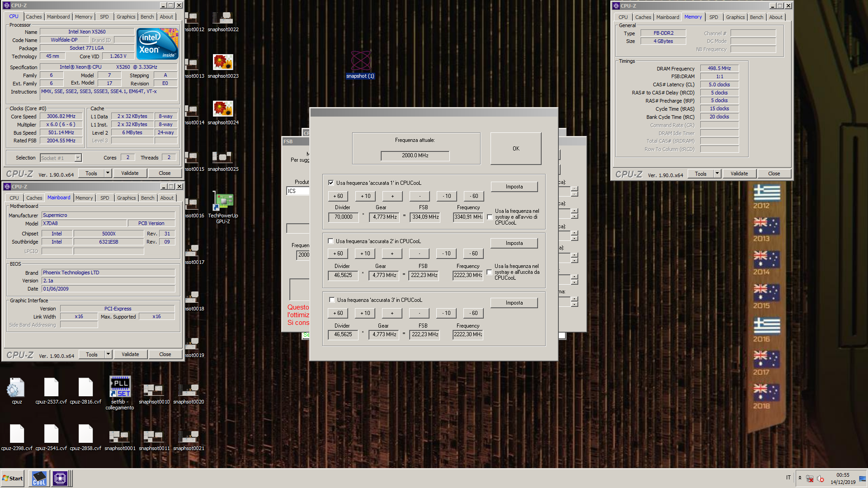Screen dimensions: 868x488
Task: Check 'Usa la frequenza nel systray e all'uscita'
Action: [489, 272]
